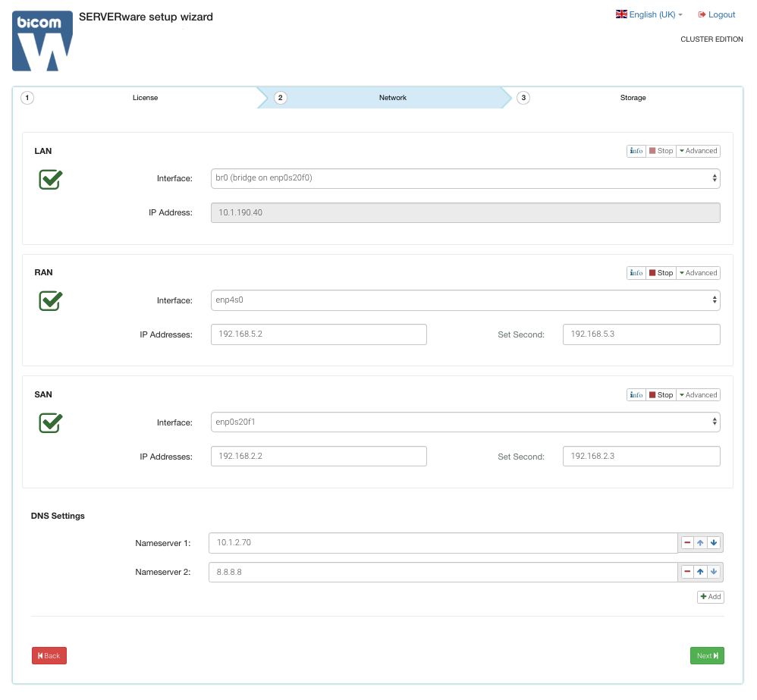The image size is (757, 700).
Task: Add another nameserver with Add button
Action: coord(711,597)
